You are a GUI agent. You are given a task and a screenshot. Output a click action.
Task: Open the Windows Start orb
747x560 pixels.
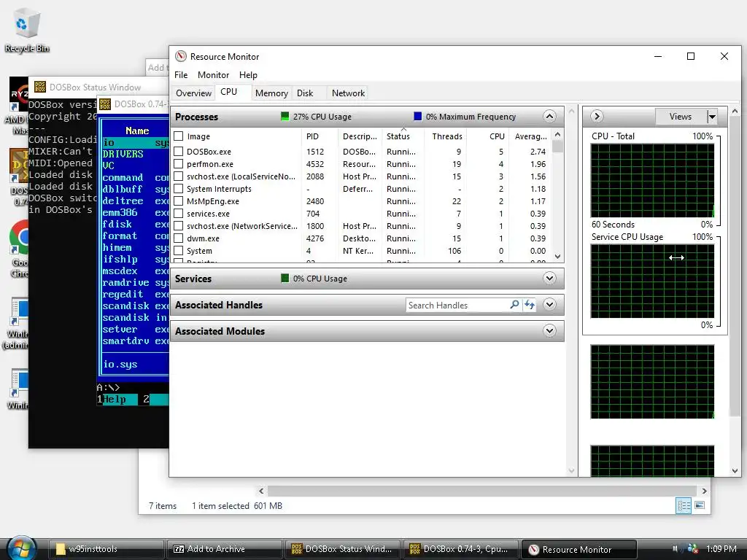(21, 548)
